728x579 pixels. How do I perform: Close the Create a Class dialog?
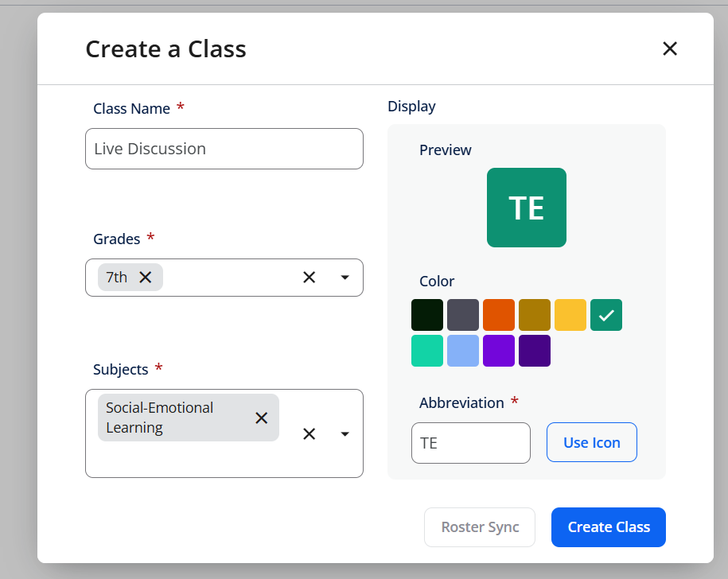tap(669, 49)
